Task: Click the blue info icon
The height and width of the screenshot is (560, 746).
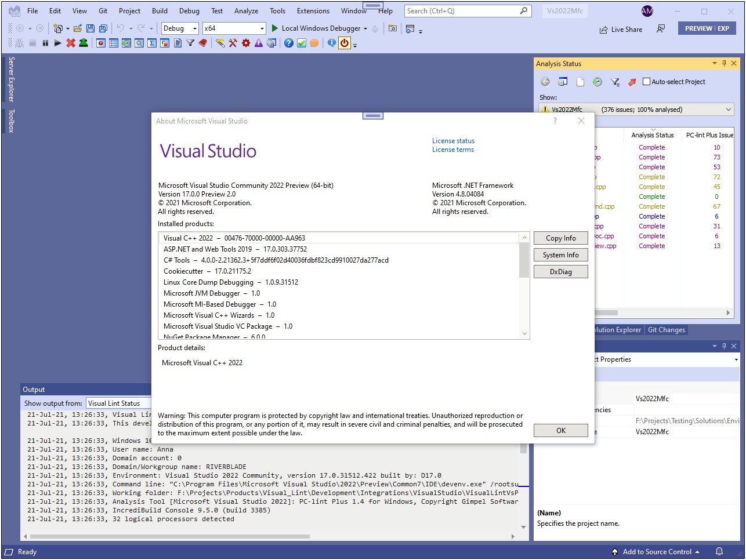Action: (x=332, y=43)
